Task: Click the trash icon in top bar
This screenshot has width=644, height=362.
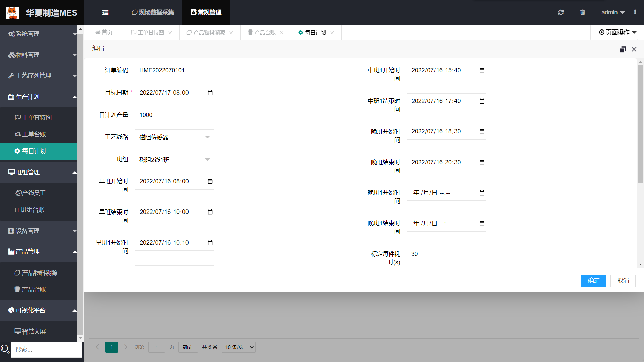Action: [x=583, y=12]
